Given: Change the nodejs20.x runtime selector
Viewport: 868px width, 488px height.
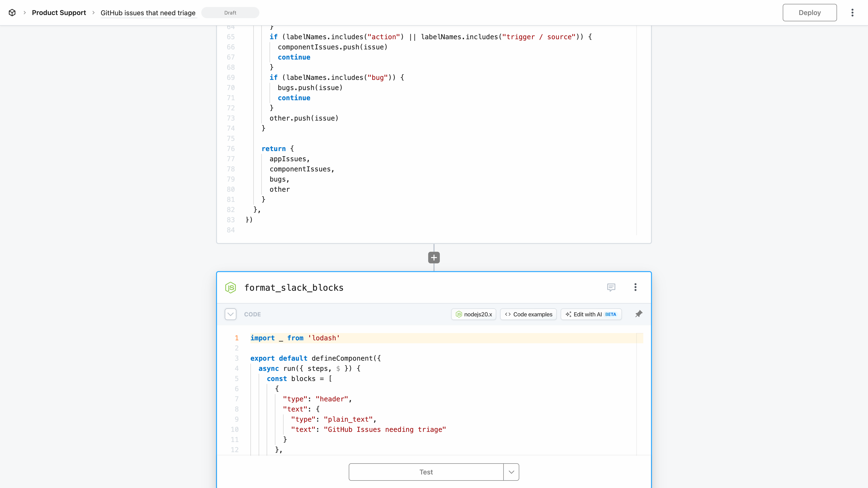Looking at the screenshot, I should [x=473, y=314].
